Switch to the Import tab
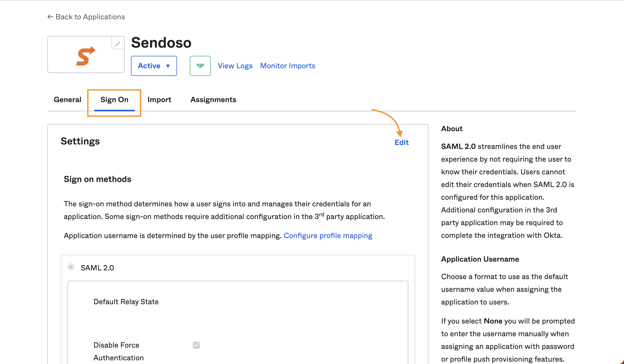 tap(159, 100)
